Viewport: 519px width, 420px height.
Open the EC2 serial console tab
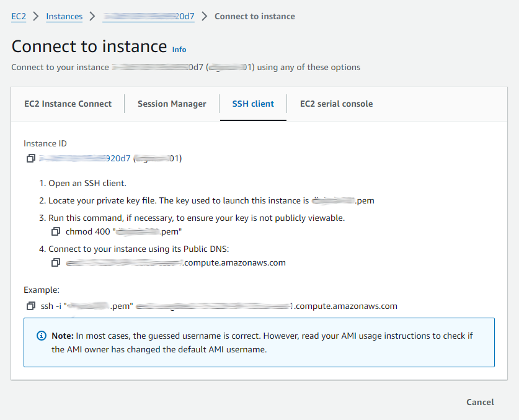[336, 104]
